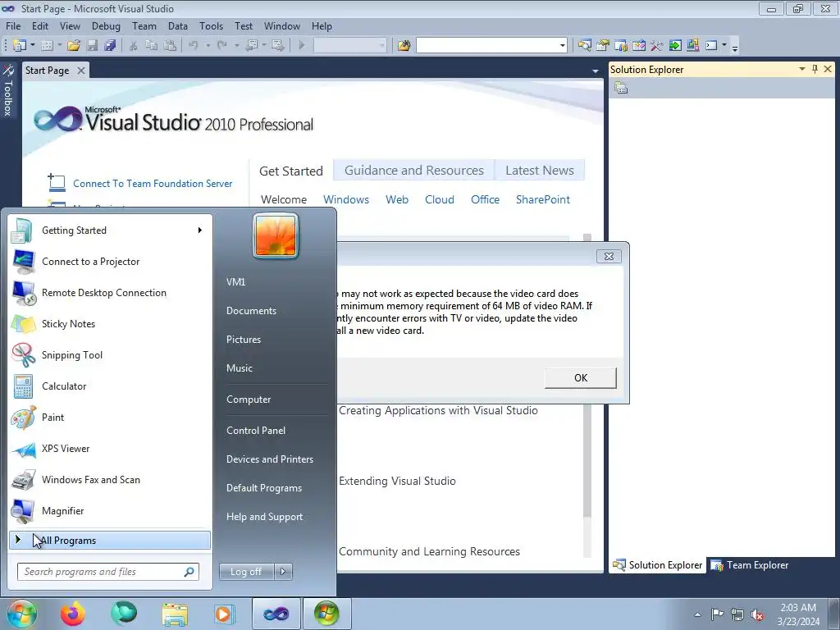Click the Snipping Tool icon in Start menu
The image size is (840, 630).
(23, 354)
